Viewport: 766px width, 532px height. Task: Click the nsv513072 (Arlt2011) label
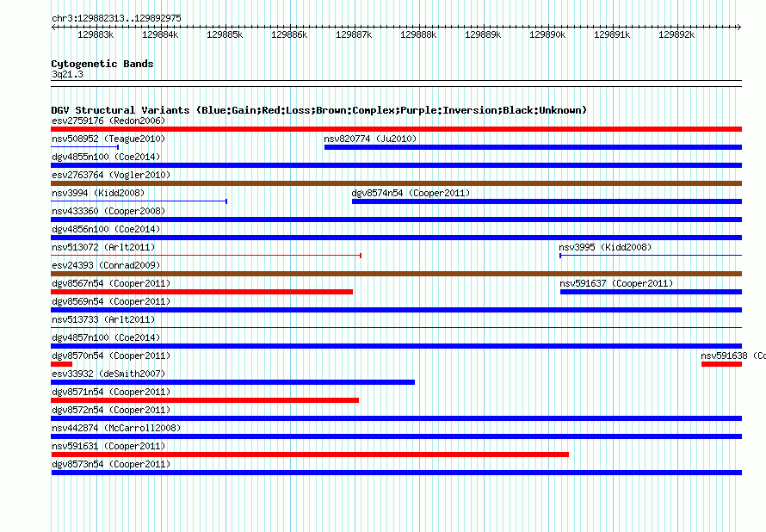click(x=103, y=247)
